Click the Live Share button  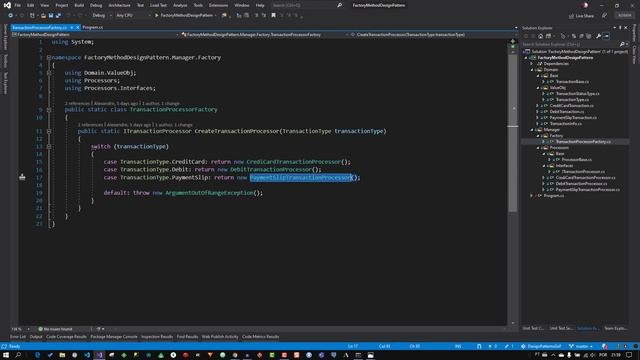(581, 16)
